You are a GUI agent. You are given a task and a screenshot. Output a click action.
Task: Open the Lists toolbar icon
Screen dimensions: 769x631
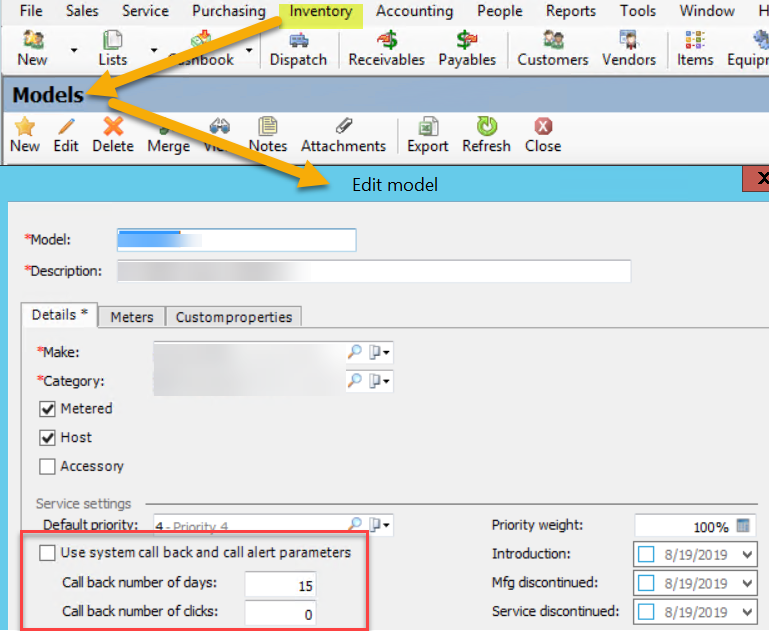tap(112, 48)
